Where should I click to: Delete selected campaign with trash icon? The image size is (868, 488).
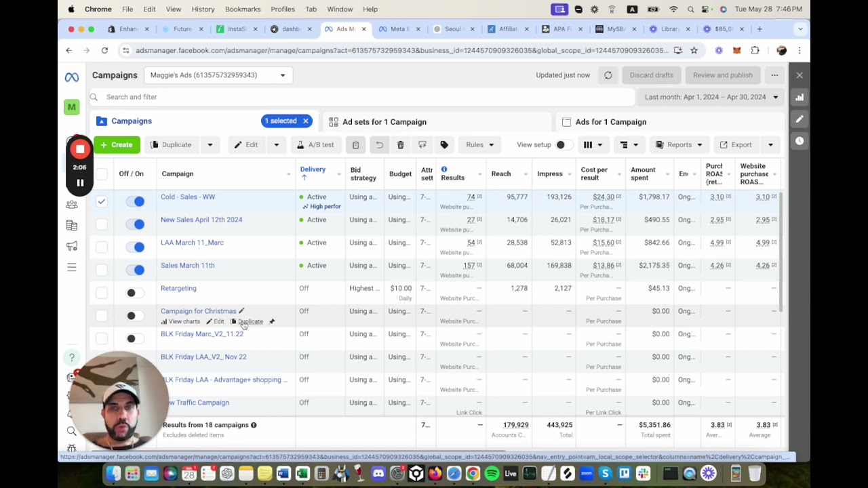400,144
